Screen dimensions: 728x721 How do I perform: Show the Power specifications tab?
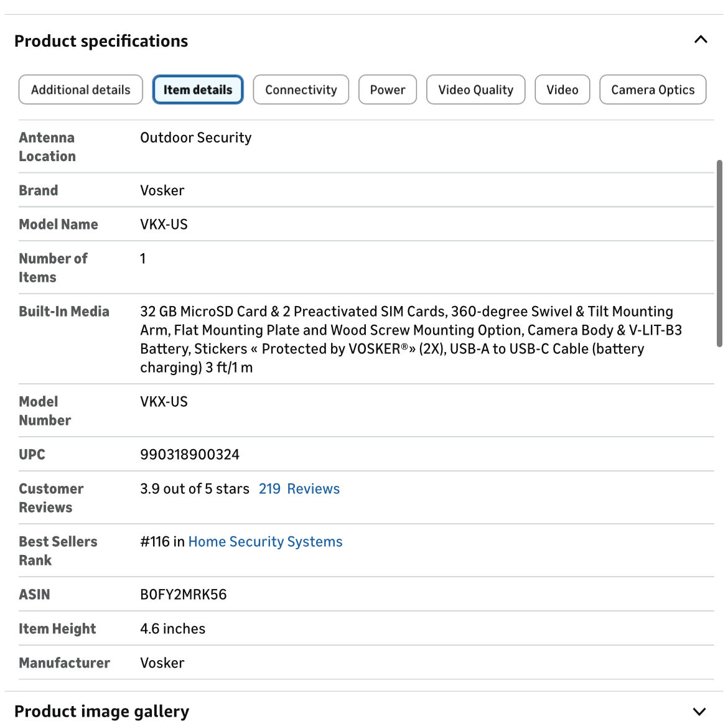[388, 90]
